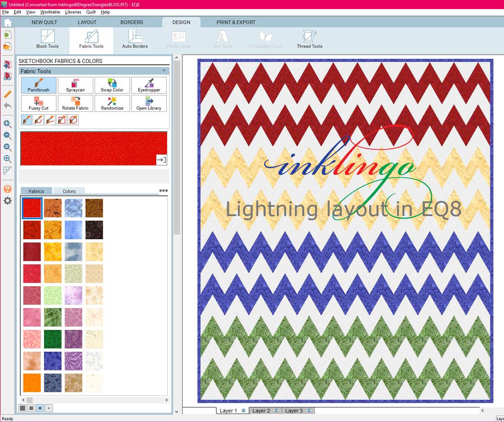Open the quilt grid display icon

point(8,171)
